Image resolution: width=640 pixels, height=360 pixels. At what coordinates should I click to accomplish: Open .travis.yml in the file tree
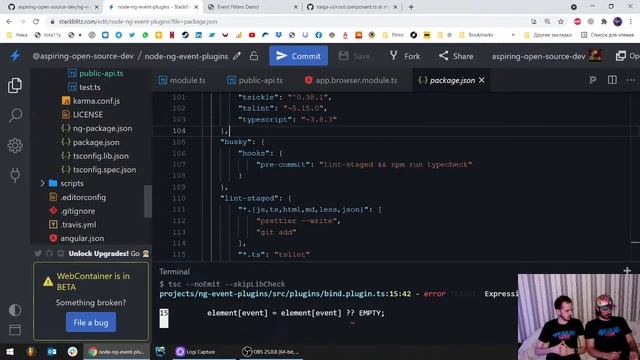tap(78, 224)
